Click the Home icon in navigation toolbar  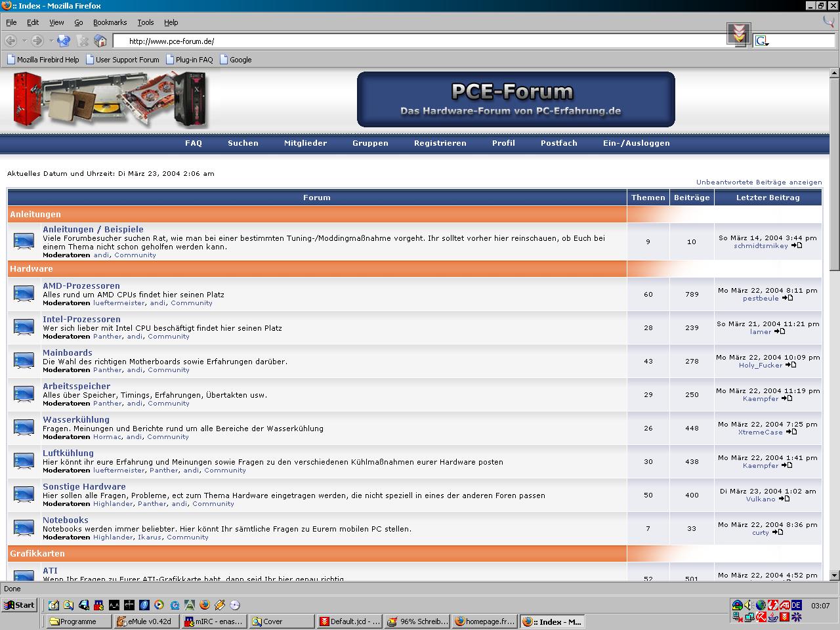tap(100, 41)
